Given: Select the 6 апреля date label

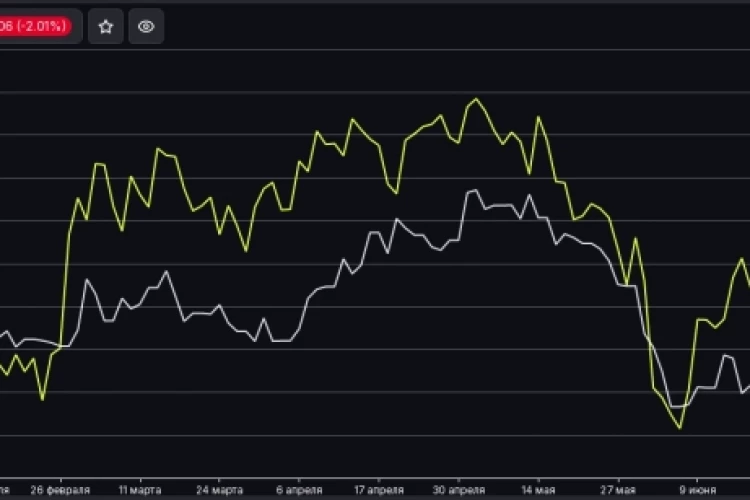Looking at the screenshot, I should pos(299,490).
